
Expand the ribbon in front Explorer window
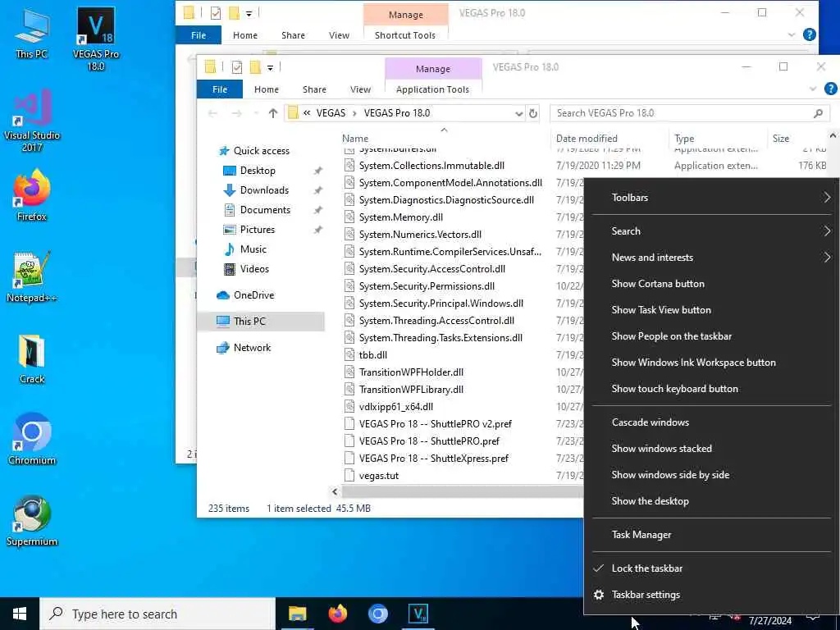pos(813,89)
